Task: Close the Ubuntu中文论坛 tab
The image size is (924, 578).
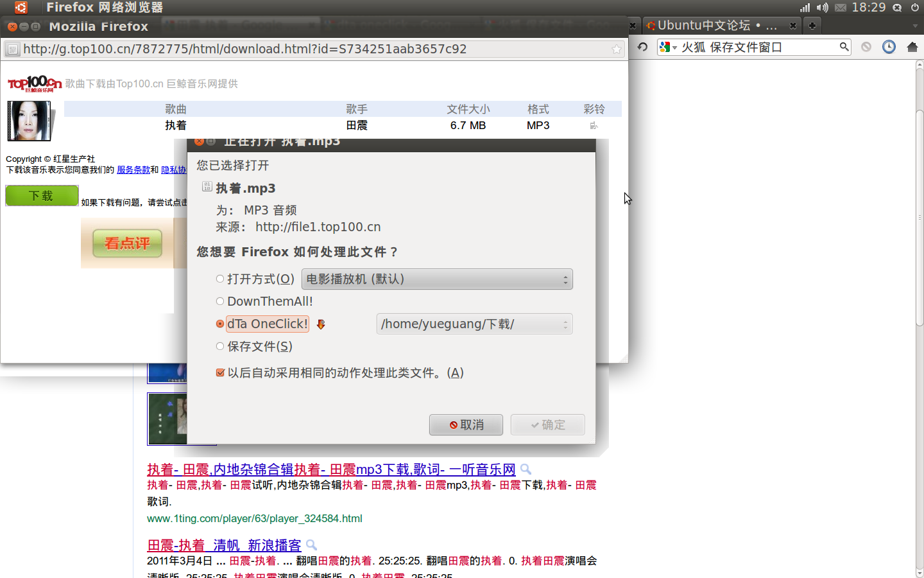Action: click(x=793, y=26)
